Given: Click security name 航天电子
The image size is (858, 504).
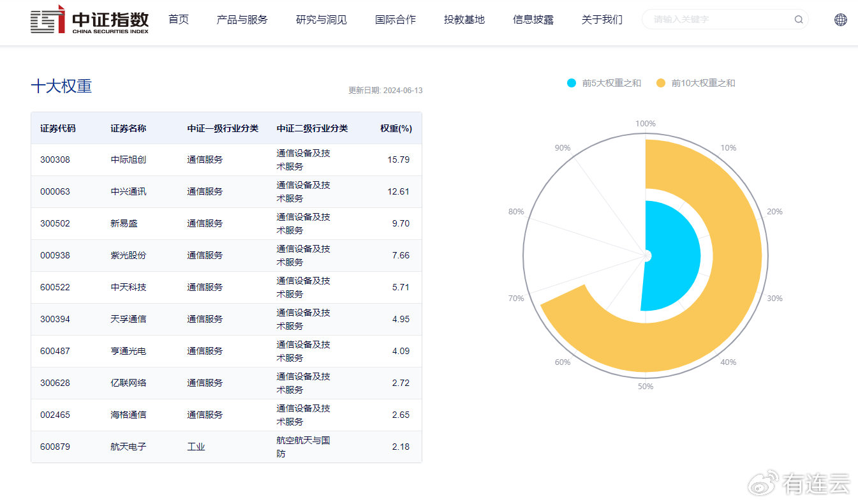Looking at the screenshot, I should (128, 447).
